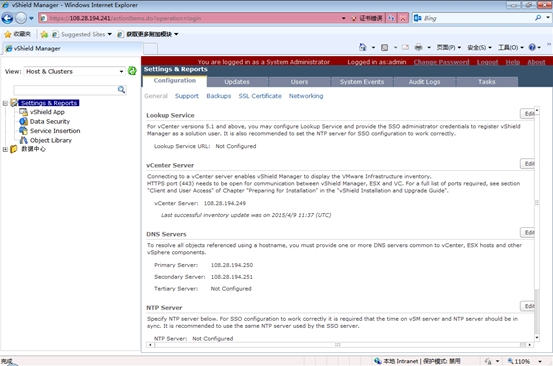The image size is (553, 366).
Task: Click the About link in header
Action: [536, 62]
